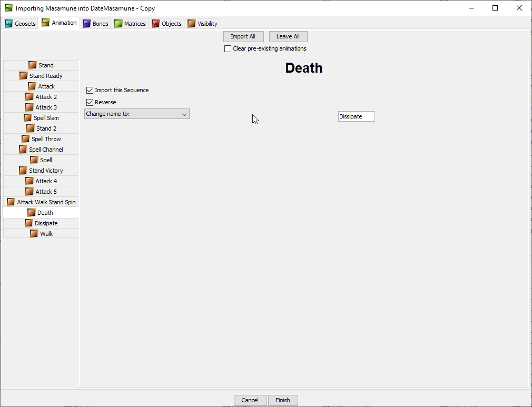Select the Spell sequence row

(x=41, y=160)
